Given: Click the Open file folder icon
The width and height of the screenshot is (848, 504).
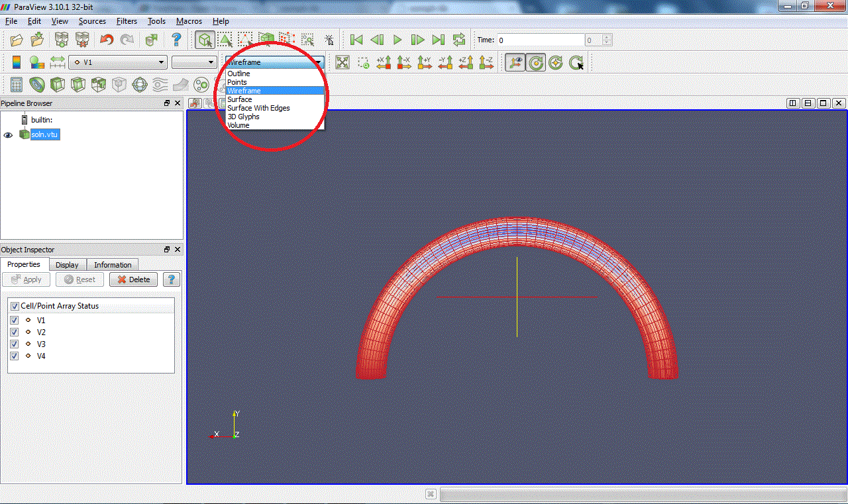Looking at the screenshot, I should tap(17, 40).
